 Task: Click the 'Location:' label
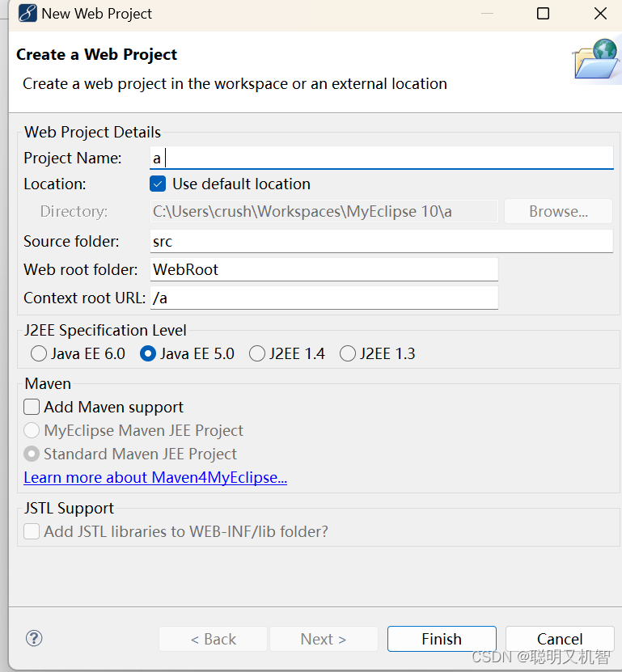coord(55,184)
